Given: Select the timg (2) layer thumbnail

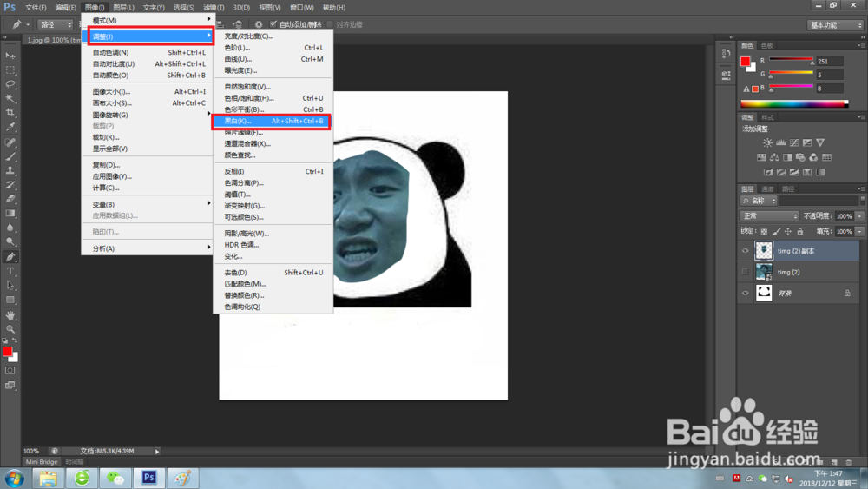Looking at the screenshot, I should click(764, 272).
